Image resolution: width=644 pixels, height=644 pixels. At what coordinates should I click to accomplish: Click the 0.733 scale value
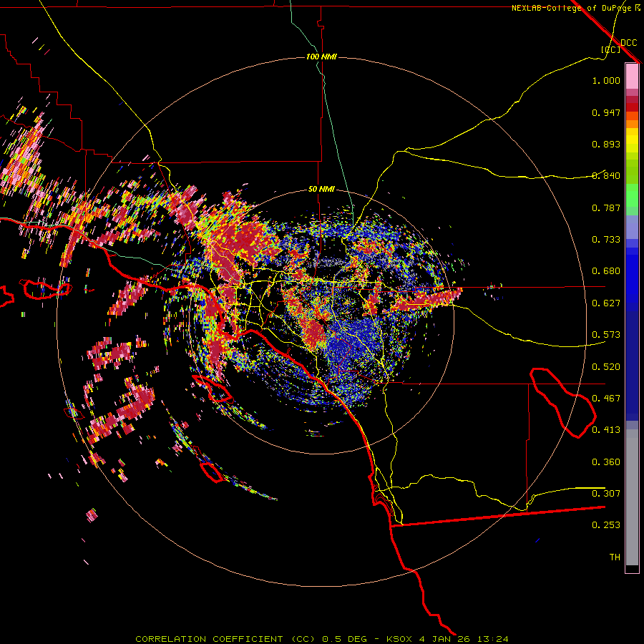click(606, 240)
